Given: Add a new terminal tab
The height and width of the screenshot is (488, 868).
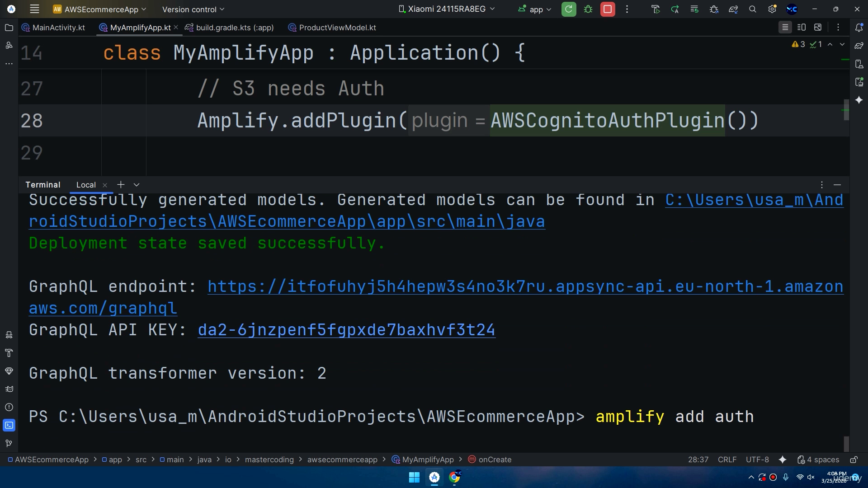Looking at the screenshot, I should [x=121, y=185].
